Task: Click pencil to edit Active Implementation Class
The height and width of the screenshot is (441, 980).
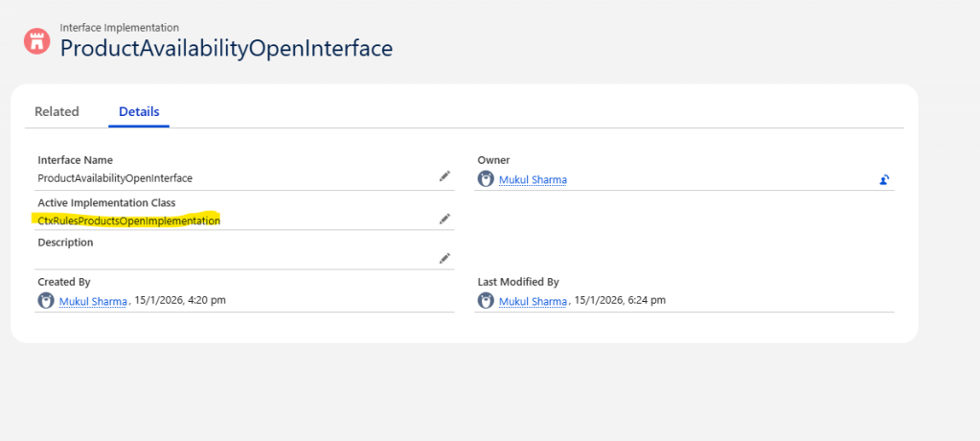Action: pyautogui.click(x=444, y=219)
